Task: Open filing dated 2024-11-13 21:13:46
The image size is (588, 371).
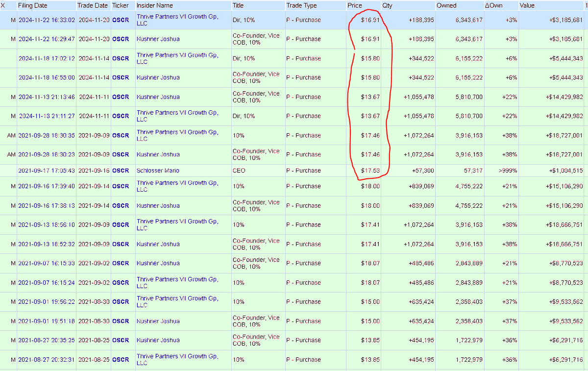Action: point(47,97)
